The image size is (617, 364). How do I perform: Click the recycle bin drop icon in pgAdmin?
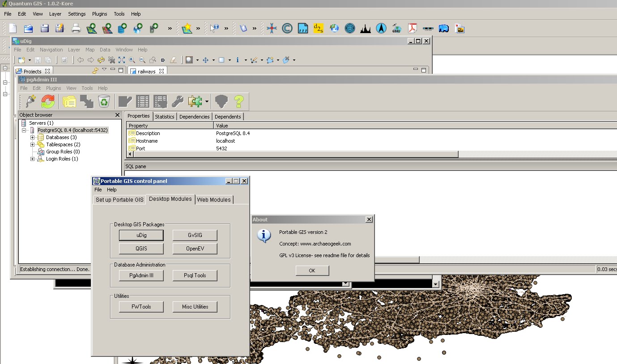click(x=104, y=102)
